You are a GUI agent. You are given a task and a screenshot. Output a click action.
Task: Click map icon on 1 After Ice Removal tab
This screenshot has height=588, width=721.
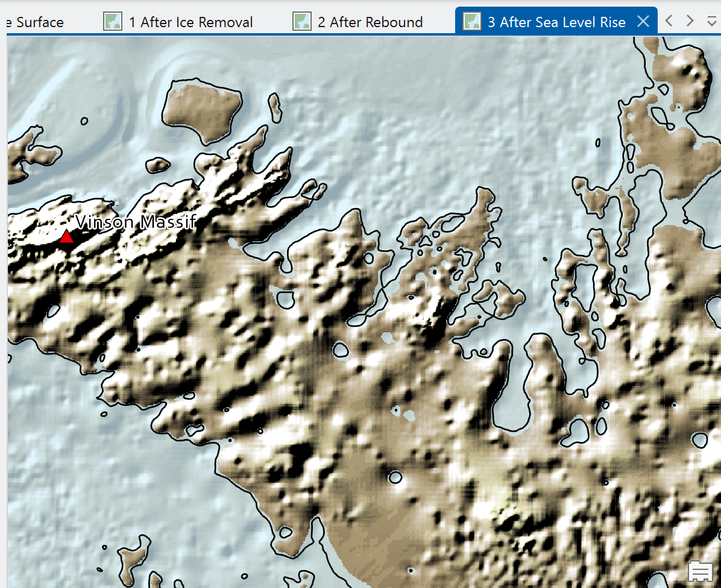click(113, 21)
